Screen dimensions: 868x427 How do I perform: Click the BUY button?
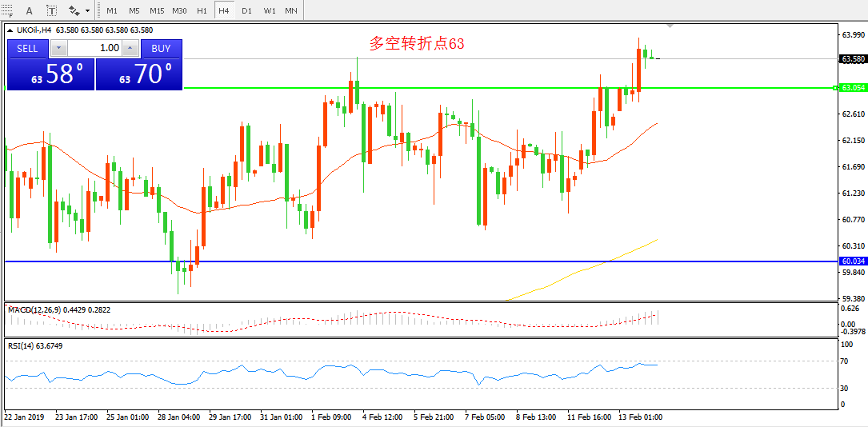[x=161, y=48]
